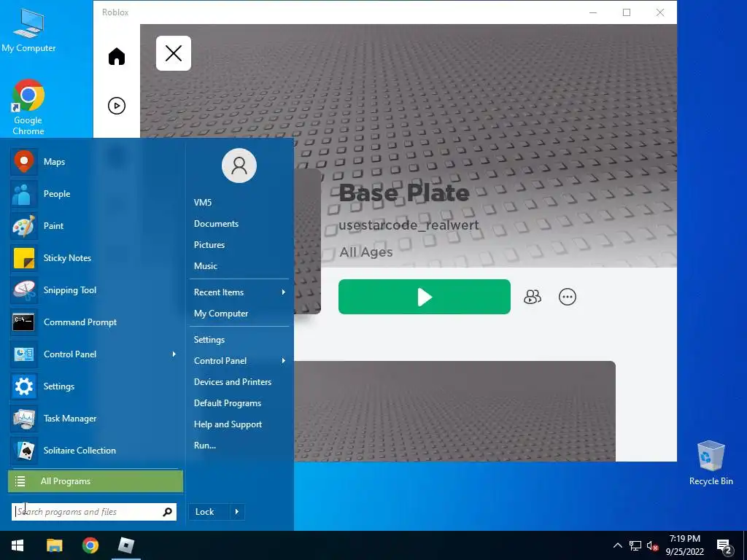Open Devices and Printers
The image size is (747, 560).
[x=233, y=382]
